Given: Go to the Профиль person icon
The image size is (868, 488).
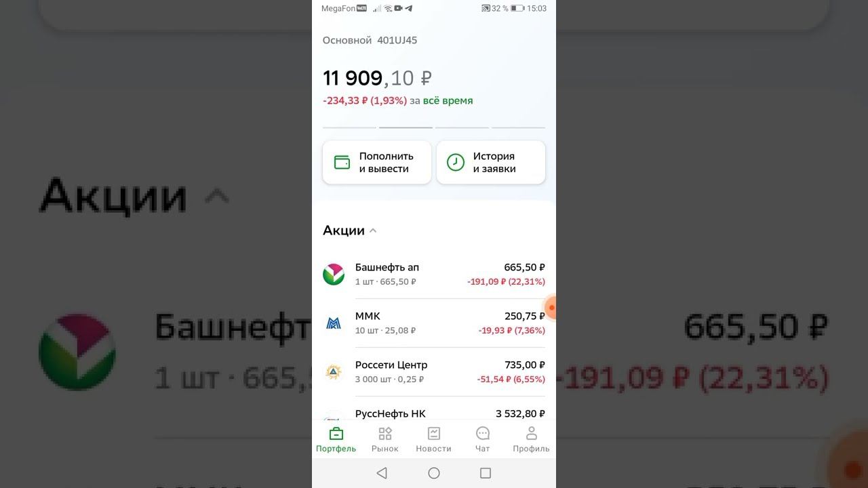Looking at the screenshot, I should pyautogui.click(x=532, y=433).
